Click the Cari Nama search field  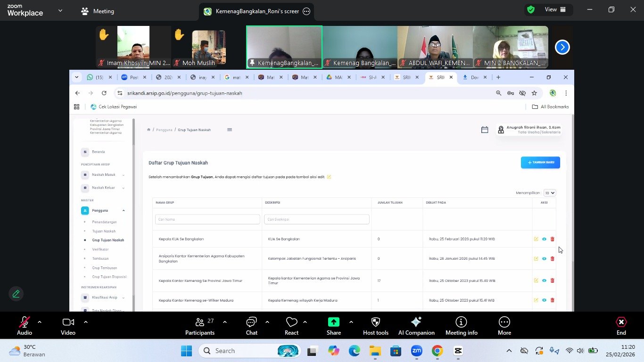(x=207, y=219)
